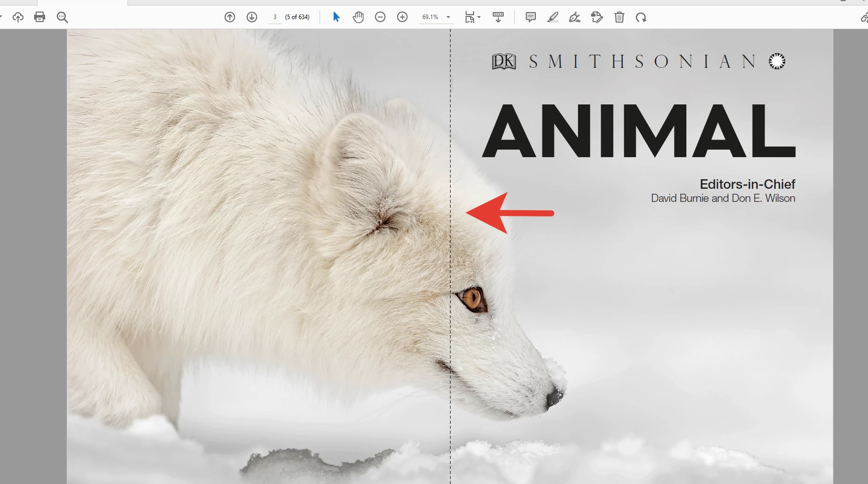The width and height of the screenshot is (868, 484).
Task: Click the stamp edit tool icon
Action: (597, 18)
